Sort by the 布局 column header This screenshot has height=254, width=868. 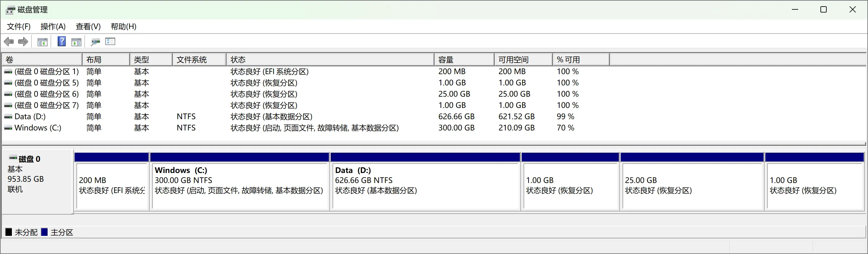click(106, 59)
